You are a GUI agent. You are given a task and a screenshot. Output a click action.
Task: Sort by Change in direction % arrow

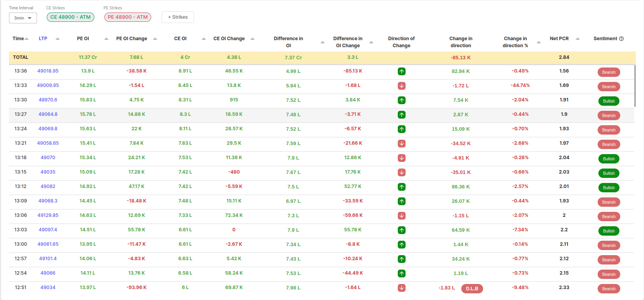pos(539,42)
